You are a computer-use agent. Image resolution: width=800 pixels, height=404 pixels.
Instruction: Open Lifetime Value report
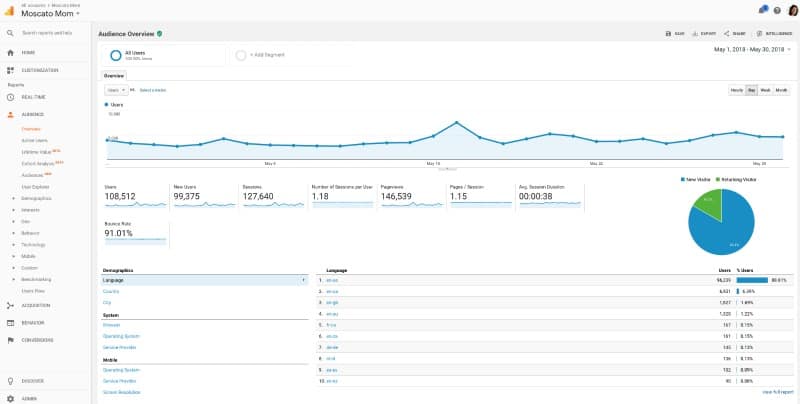click(37, 152)
